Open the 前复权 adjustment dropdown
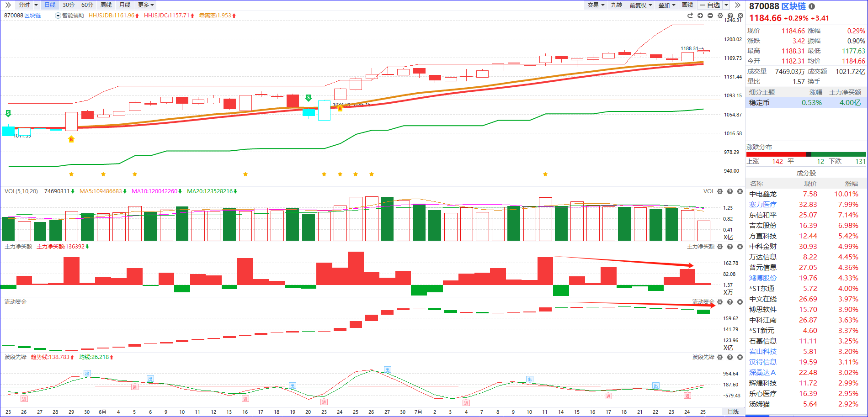The height and width of the screenshot is (417, 868). 640,5
